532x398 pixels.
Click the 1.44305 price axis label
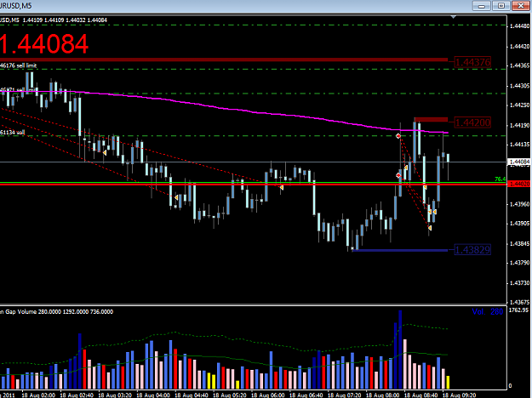pos(520,86)
